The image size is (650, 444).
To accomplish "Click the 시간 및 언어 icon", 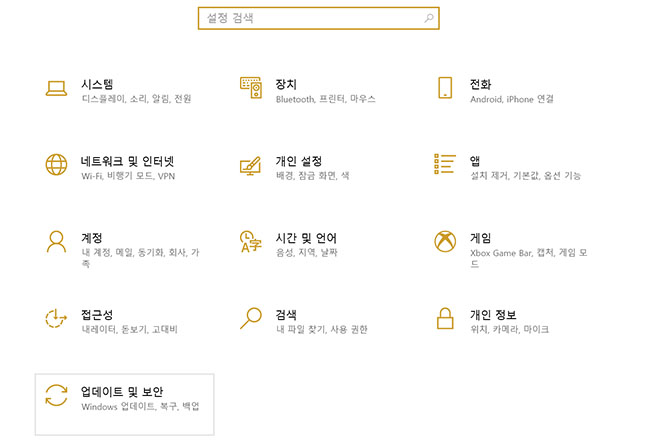I will (x=251, y=242).
